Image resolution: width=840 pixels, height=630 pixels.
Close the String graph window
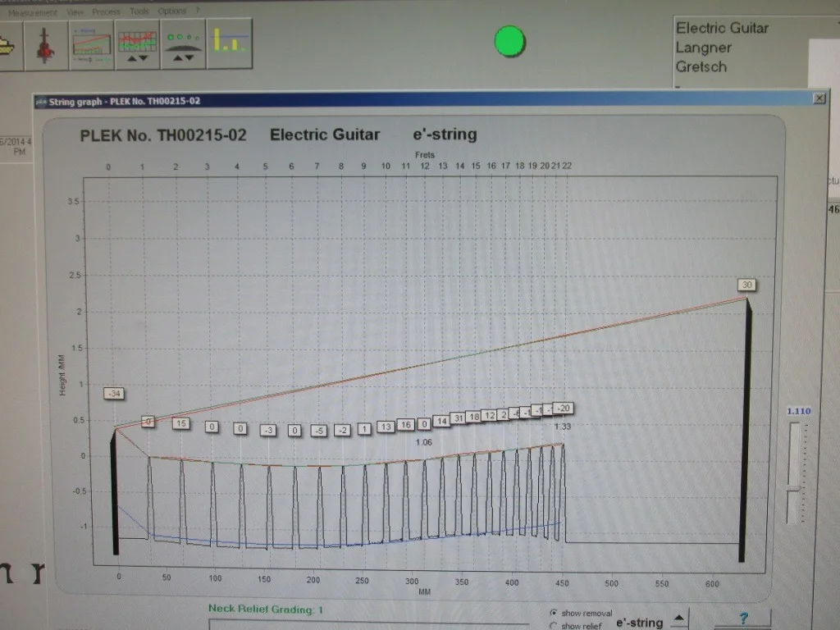(818, 98)
